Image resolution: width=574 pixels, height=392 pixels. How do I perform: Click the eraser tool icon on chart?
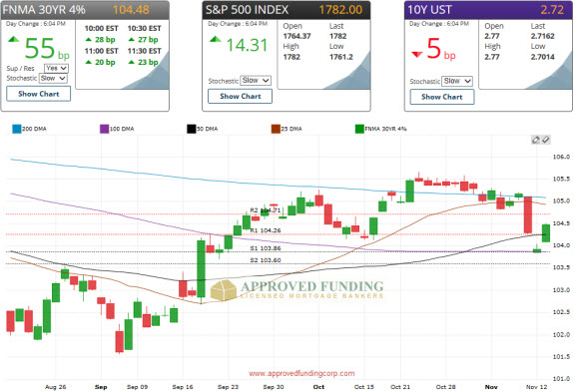click(545, 140)
